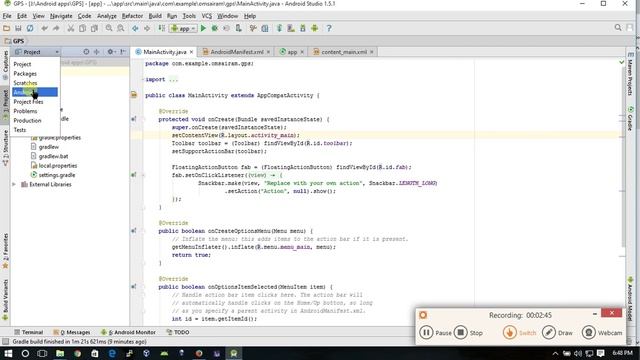This screenshot has width=640, height=360.
Task: Open the VCS menu
Action: click(x=207, y=16)
